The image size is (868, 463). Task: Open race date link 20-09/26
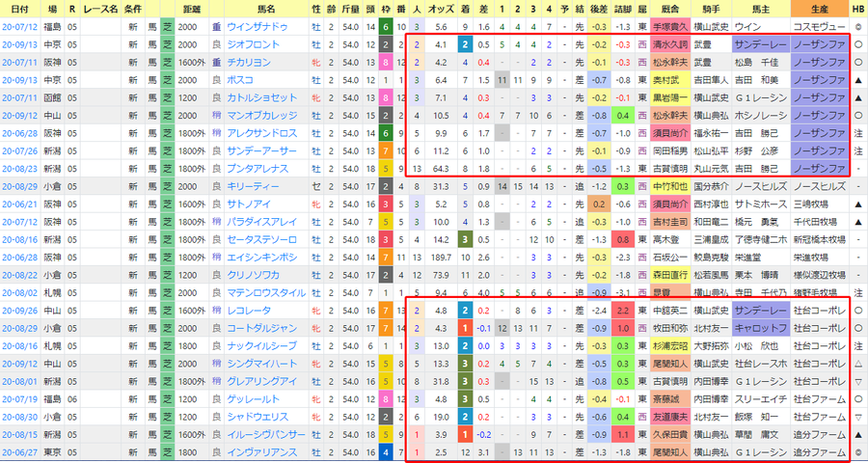pyautogui.click(x=19, y=311)
